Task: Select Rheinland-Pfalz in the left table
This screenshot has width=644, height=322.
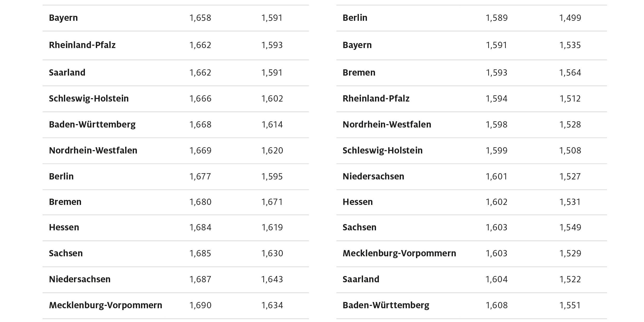Action: 82,45
